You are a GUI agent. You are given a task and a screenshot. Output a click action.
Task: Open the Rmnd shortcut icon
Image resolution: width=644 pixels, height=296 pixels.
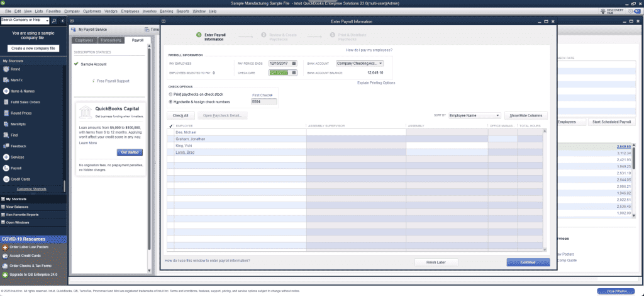(6, 69)
